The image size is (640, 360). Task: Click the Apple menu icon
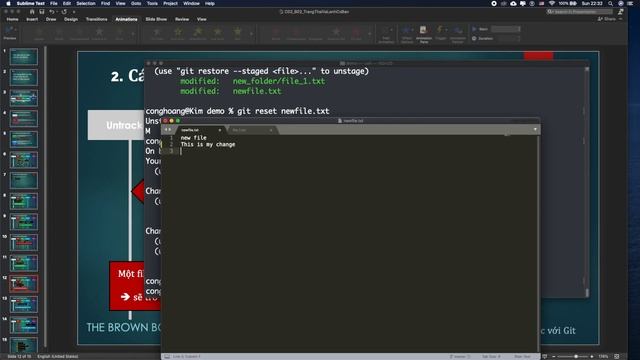[8, 3]
